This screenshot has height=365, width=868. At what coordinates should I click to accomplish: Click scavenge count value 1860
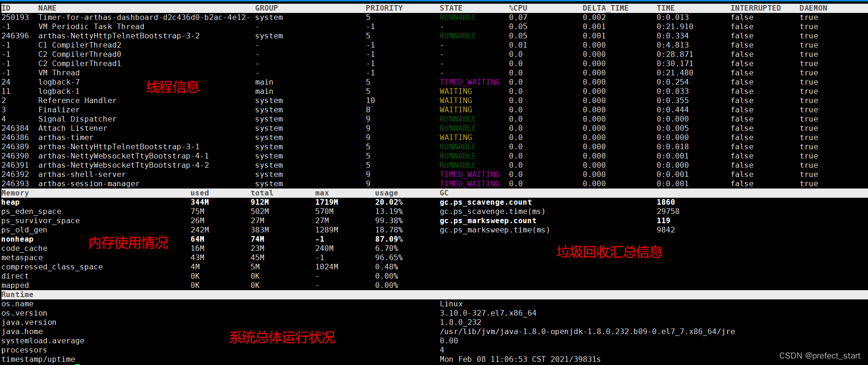pyautogui.click(x=666, y=202)
